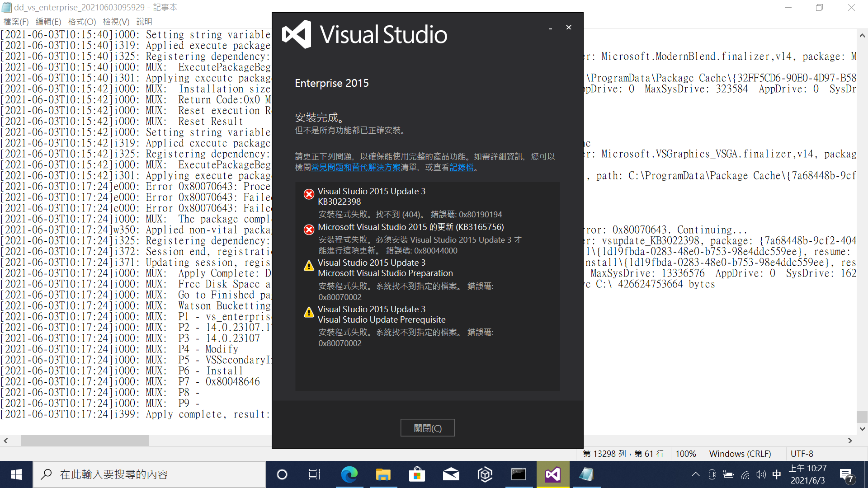
Task: Click the taskbar search input box
Action: coord(149,474)
